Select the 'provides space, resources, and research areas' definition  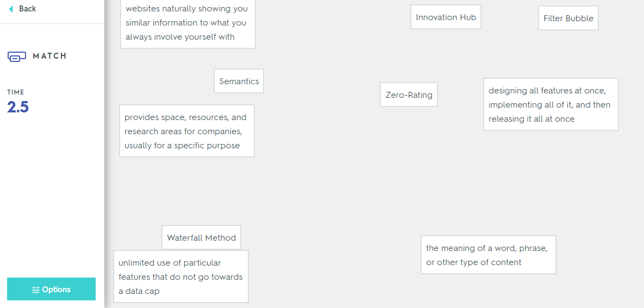pyautogui.click(x=186, y=131)
